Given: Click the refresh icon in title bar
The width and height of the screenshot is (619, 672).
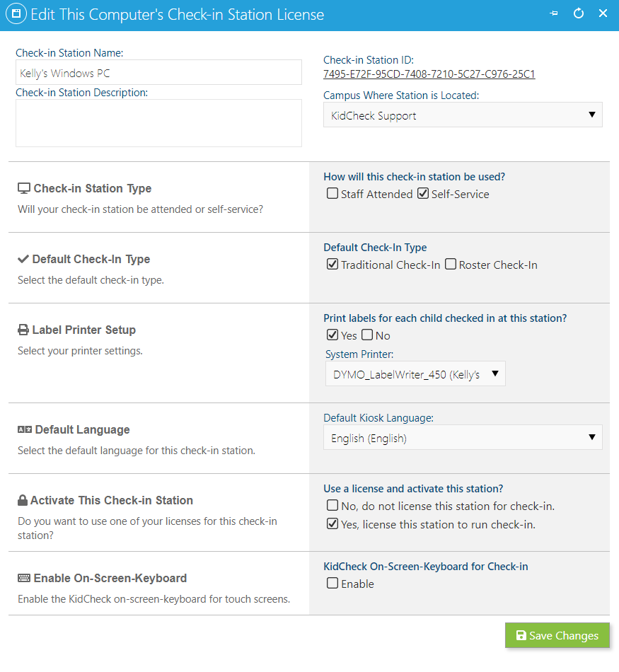Looking at the screenshot, I should [x=578, y=13].
